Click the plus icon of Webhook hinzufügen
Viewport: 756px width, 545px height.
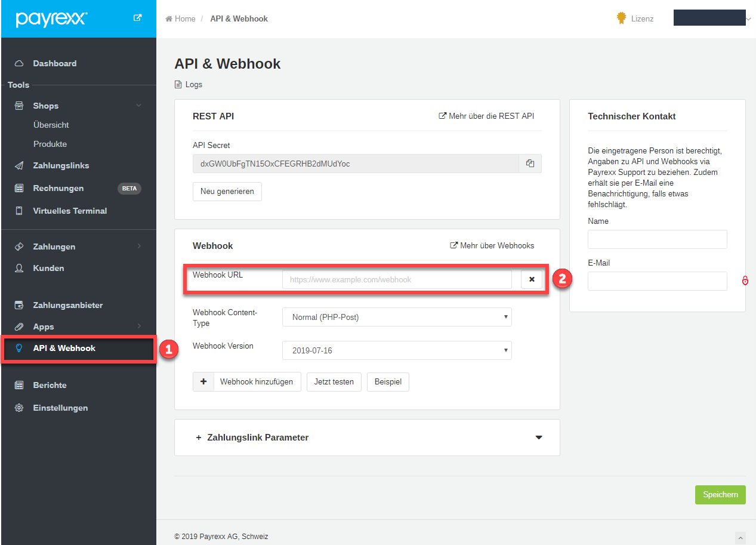[x=203, y=381]
